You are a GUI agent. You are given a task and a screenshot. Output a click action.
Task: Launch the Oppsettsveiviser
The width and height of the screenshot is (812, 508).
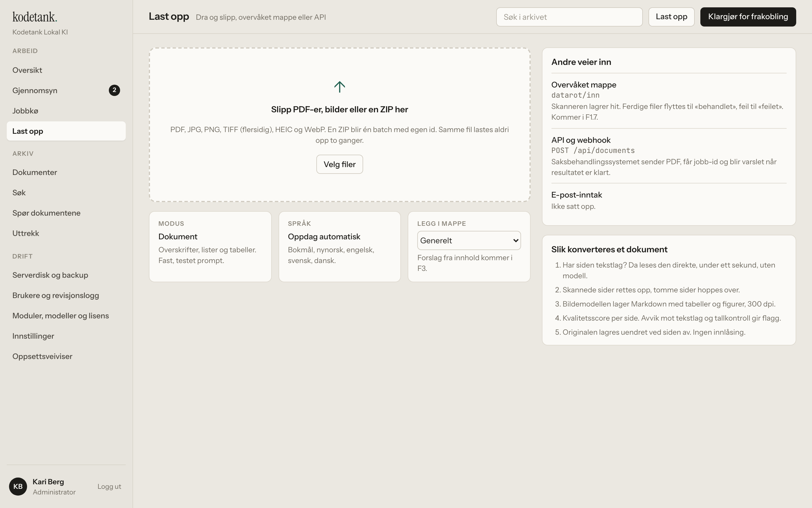tap(66, 356)
